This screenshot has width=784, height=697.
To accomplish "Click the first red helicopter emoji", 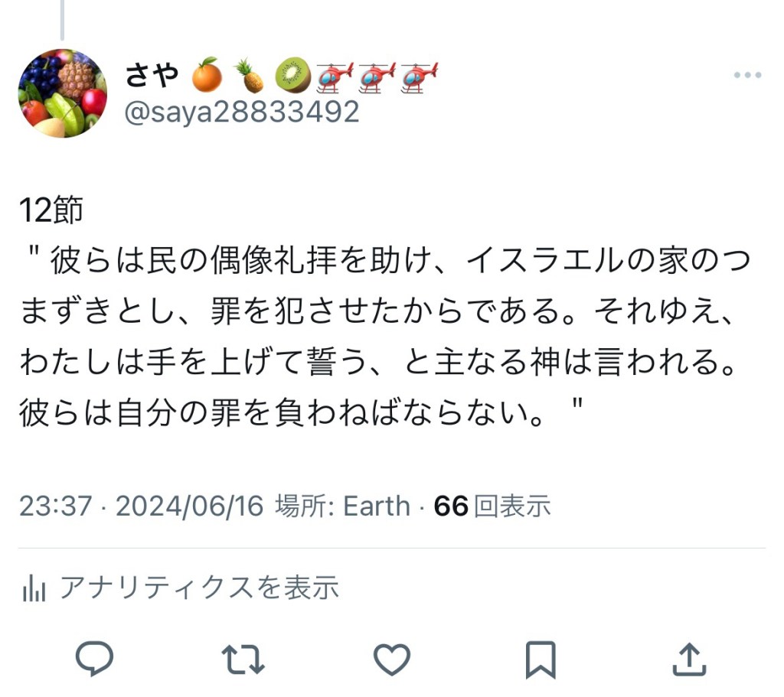I will click(x=335, y=77).
